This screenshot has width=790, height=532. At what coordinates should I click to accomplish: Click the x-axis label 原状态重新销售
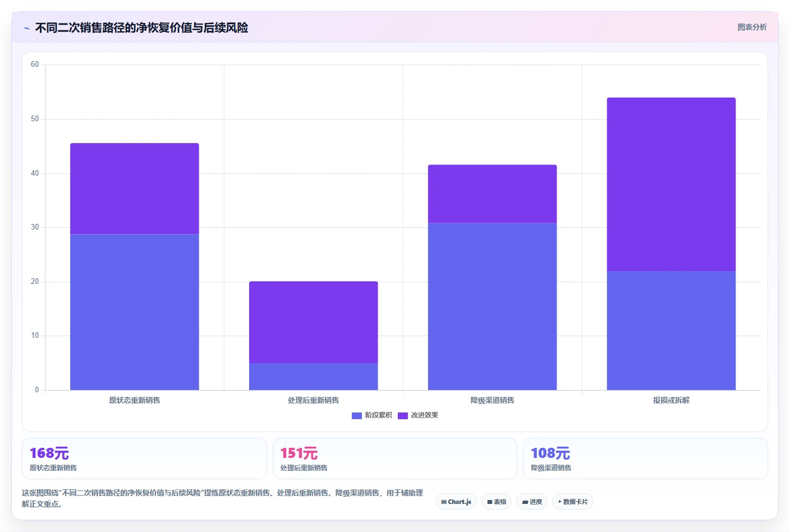(x=135, y=400)
